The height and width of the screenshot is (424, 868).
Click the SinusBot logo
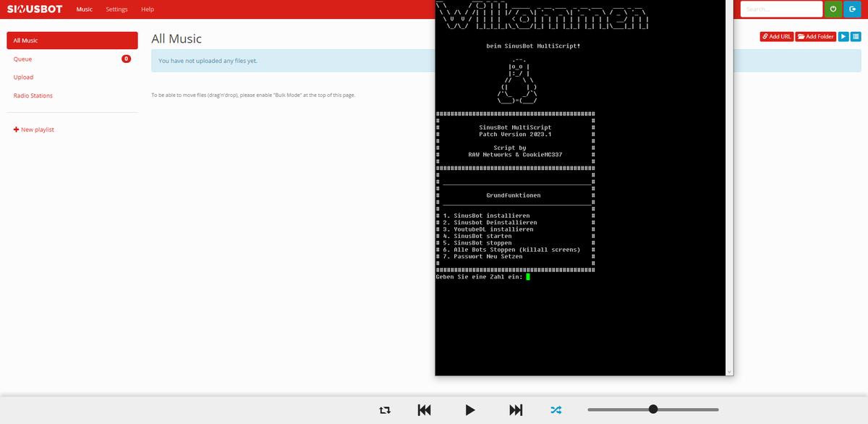pyautogui.click(x=35, y=9)
